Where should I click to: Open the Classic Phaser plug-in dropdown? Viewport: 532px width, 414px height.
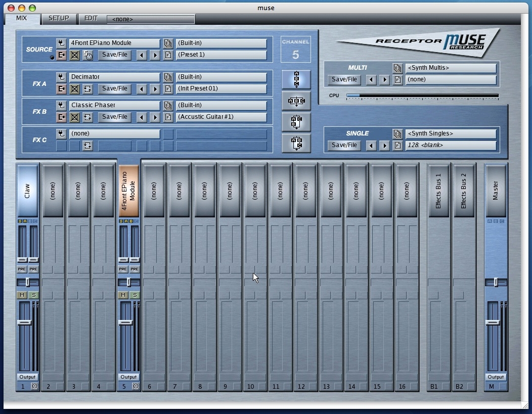115,106
